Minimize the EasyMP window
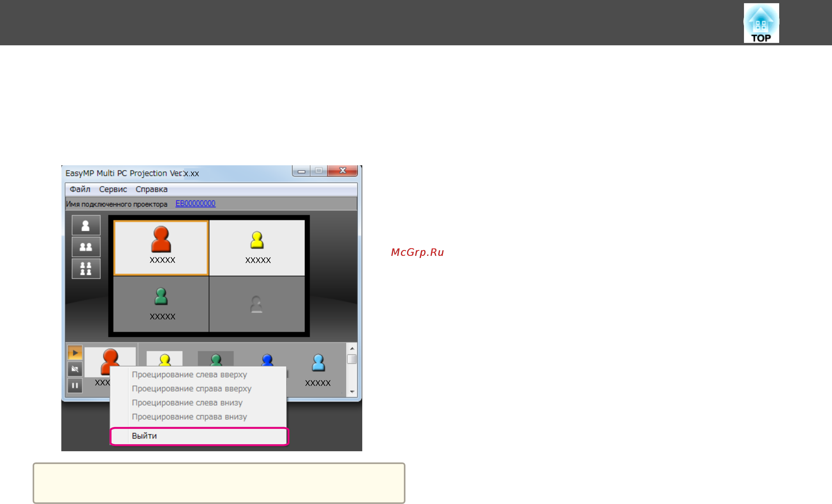The width and height of the screenshot is (832, 504). (x=301, y=171)
